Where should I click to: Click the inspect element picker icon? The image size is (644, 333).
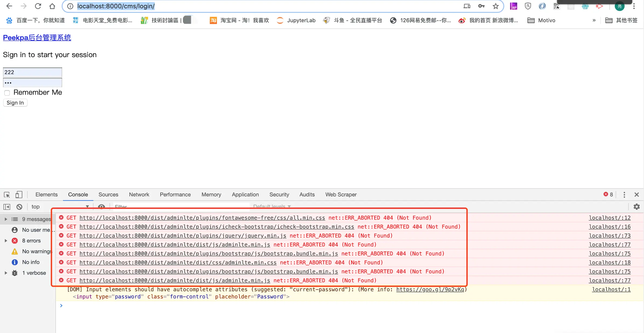(x=7, y=195)
